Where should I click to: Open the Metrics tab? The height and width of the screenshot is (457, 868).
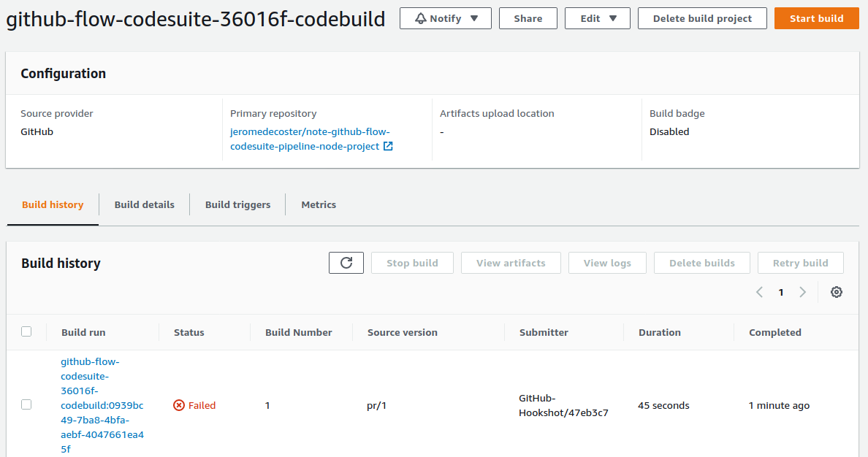(319, 204)
